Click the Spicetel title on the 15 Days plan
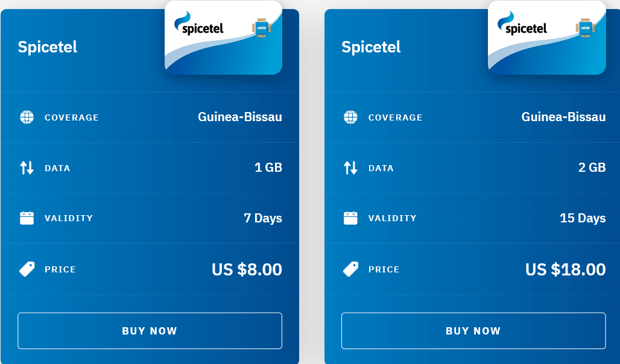Image resolution: width=620 pixels, height=364 pixels. (x=371, y=47)
